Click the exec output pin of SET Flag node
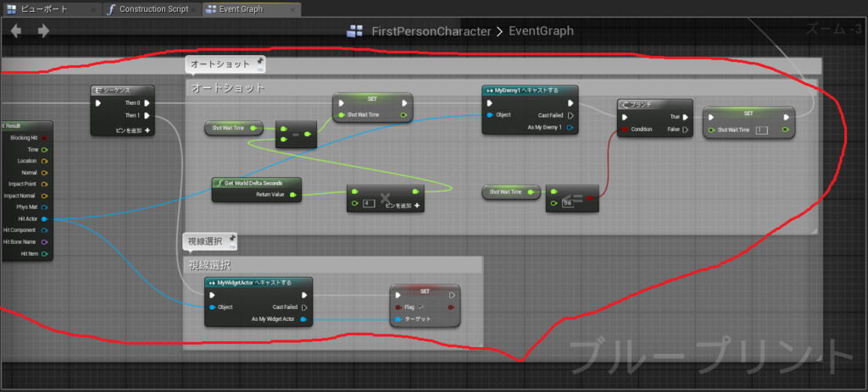The height and width of the screenshot is (392, 868). (452, 295)
